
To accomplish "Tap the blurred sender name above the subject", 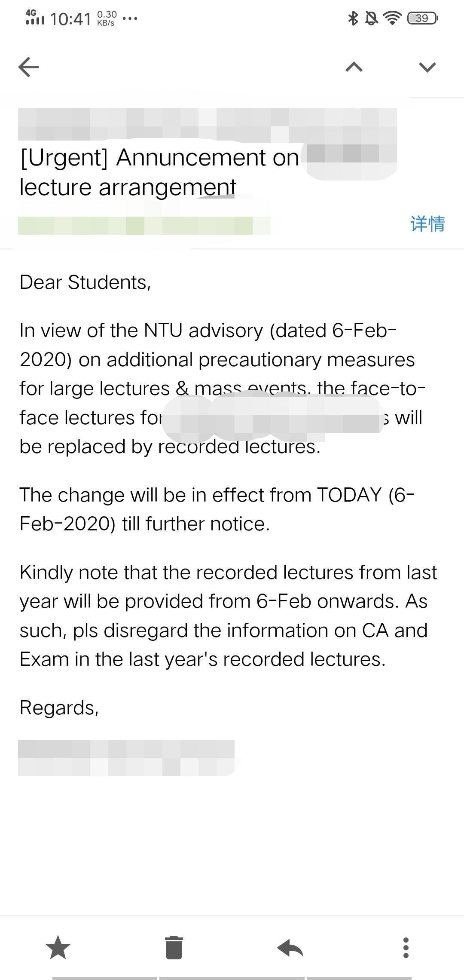I will pyautogui.click(x=206, y=125).
